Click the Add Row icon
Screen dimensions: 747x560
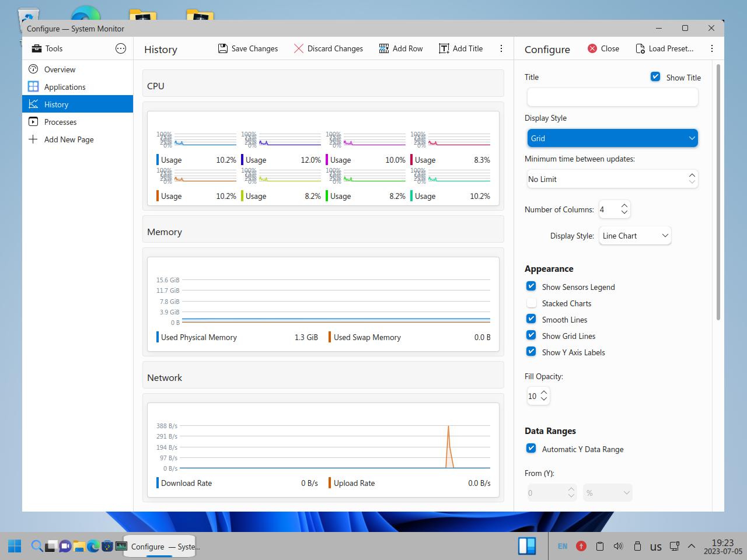383,48
